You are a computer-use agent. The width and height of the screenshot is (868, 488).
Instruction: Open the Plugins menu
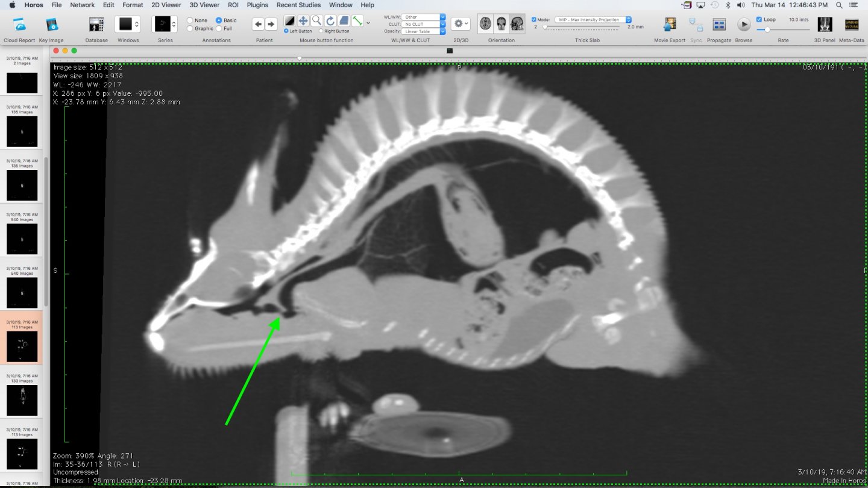pyautogui.click(x=257, y=5)
